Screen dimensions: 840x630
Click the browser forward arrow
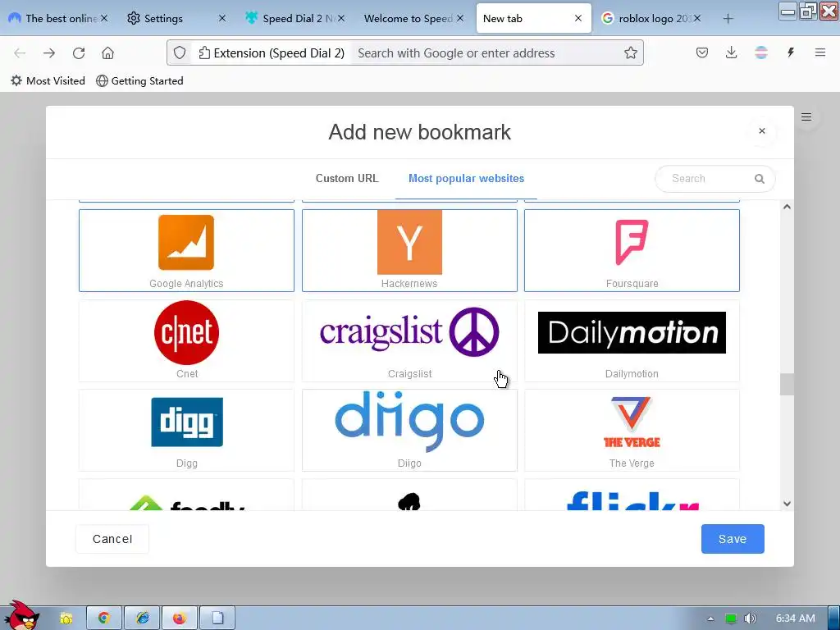(49, 53)
